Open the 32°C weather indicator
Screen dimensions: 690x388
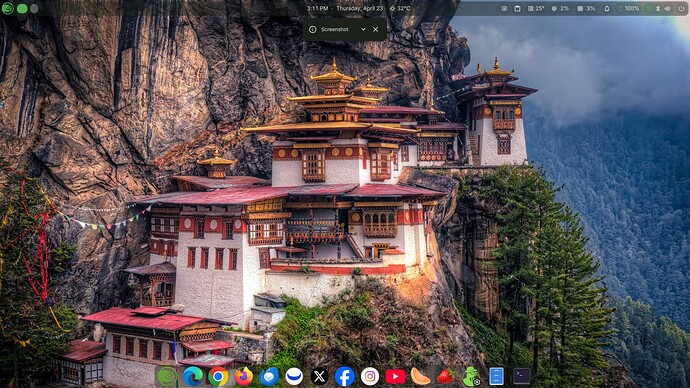400,8
